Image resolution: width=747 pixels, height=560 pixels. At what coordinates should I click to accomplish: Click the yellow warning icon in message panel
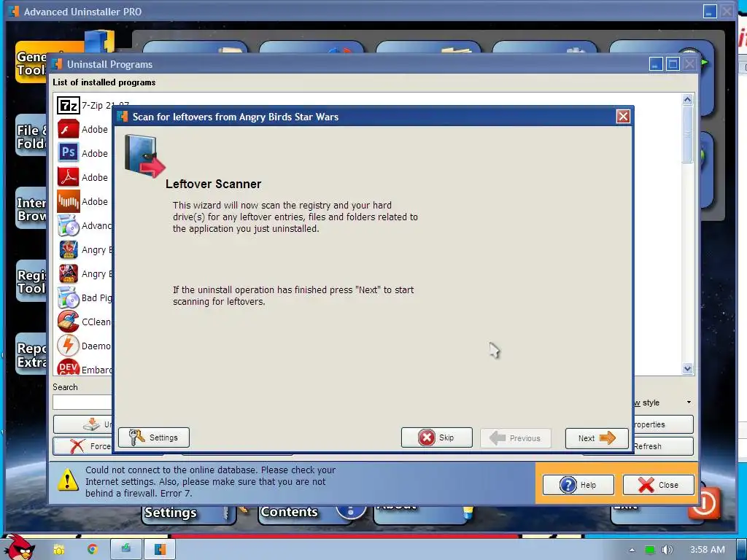coord(68,480)
